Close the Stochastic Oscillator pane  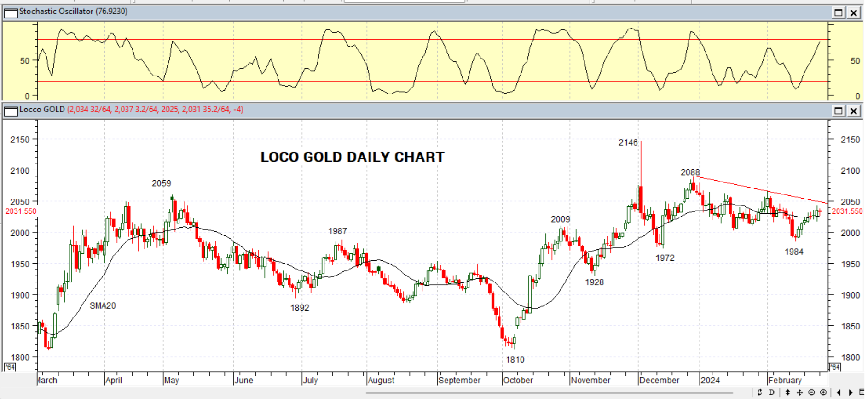tap(854, 12)
